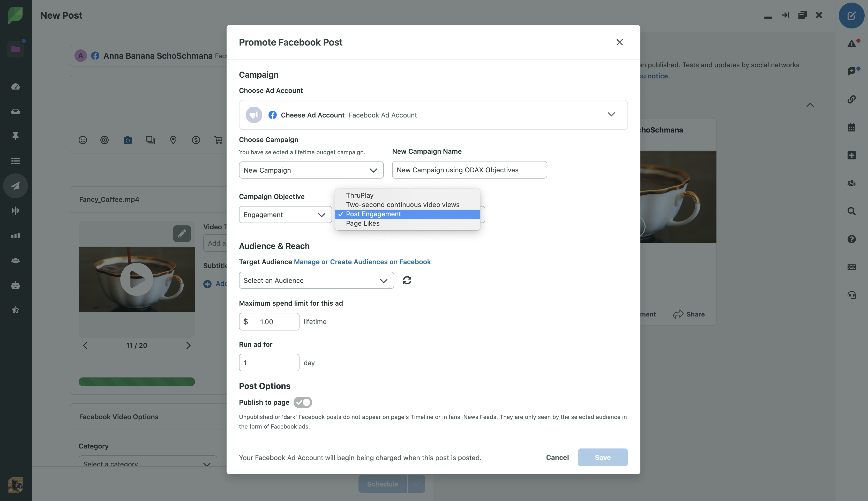This screenshot has height=501, width=868.
Task: Open the chat bubble notifications icon
Action: tap(851, 71)
